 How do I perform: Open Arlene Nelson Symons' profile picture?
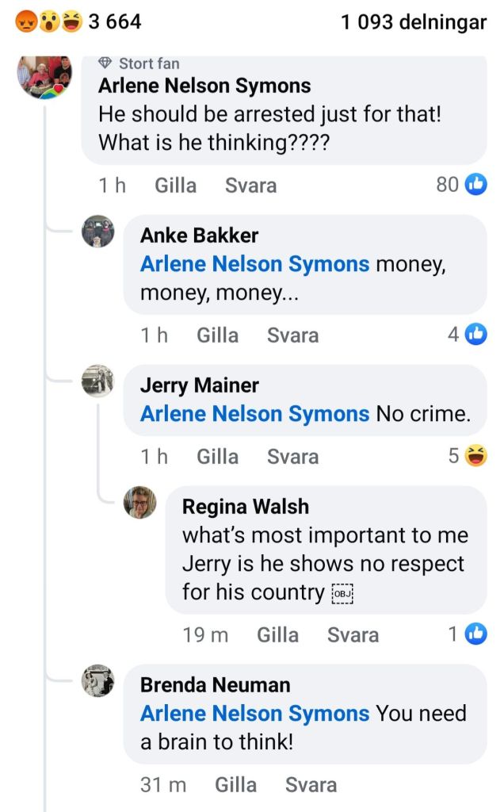[x=44, y=77]
